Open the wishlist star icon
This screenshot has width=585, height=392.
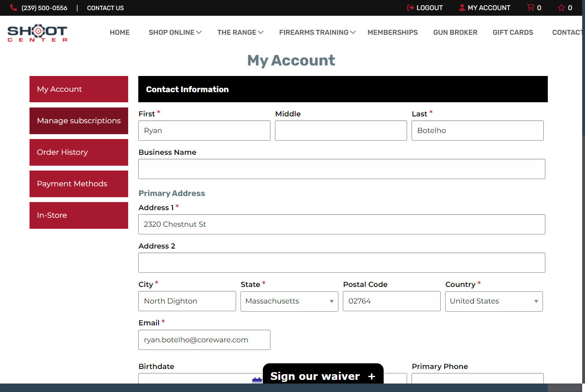562,8
